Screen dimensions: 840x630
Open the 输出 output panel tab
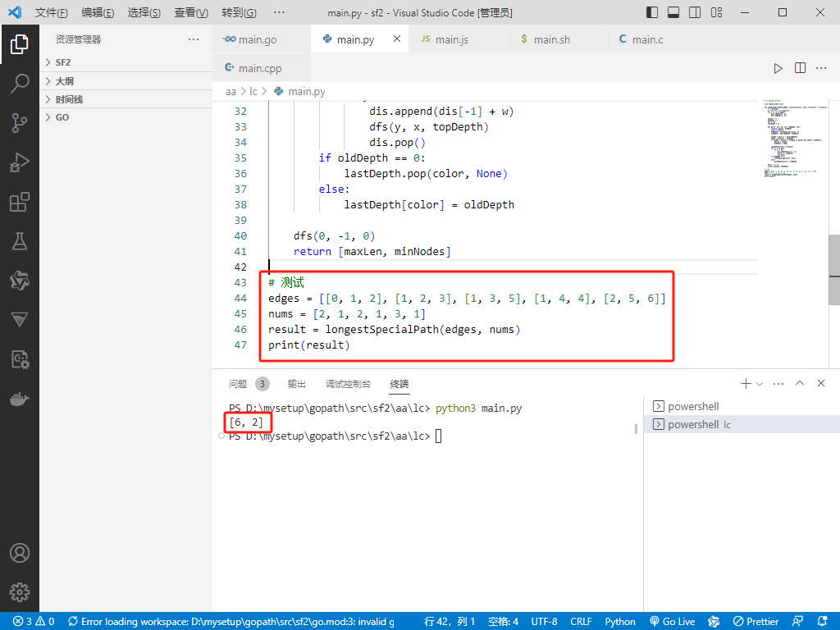pyautogui.click(x=297, y=384)
